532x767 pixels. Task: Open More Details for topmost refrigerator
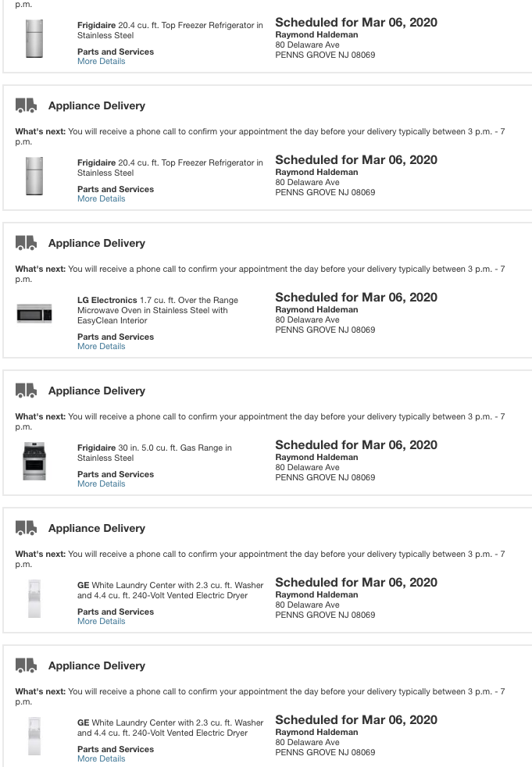(x=102, y=62)
